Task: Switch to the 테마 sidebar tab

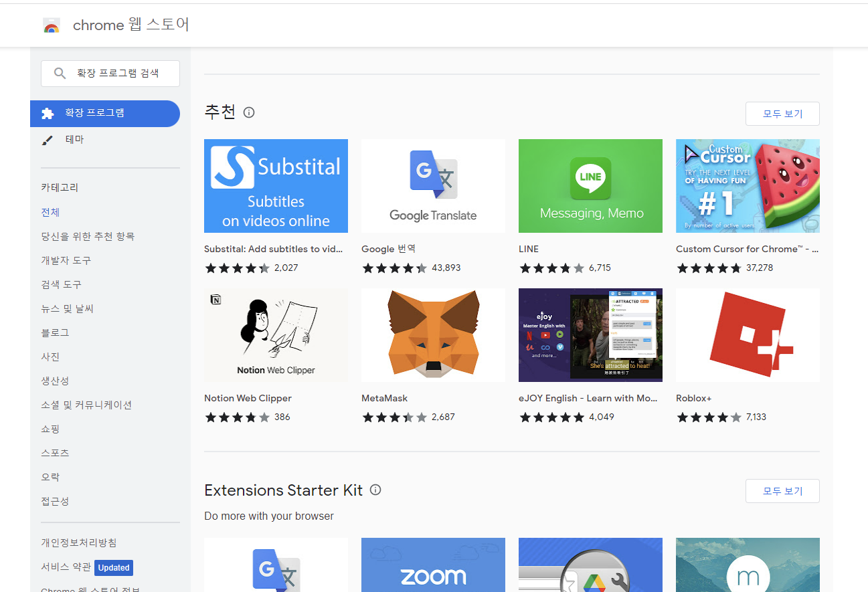Action: pyautogui.click(x=105, y=140)
